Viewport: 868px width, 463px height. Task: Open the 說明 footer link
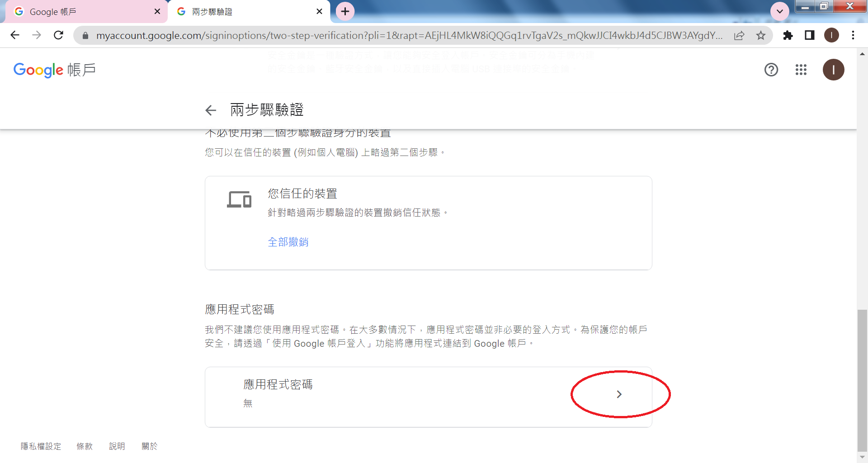(117, 446)
